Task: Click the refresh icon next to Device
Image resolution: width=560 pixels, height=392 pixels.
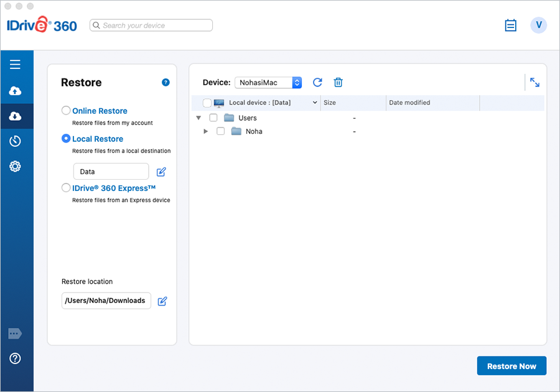Action: click(x=317, y=83)
